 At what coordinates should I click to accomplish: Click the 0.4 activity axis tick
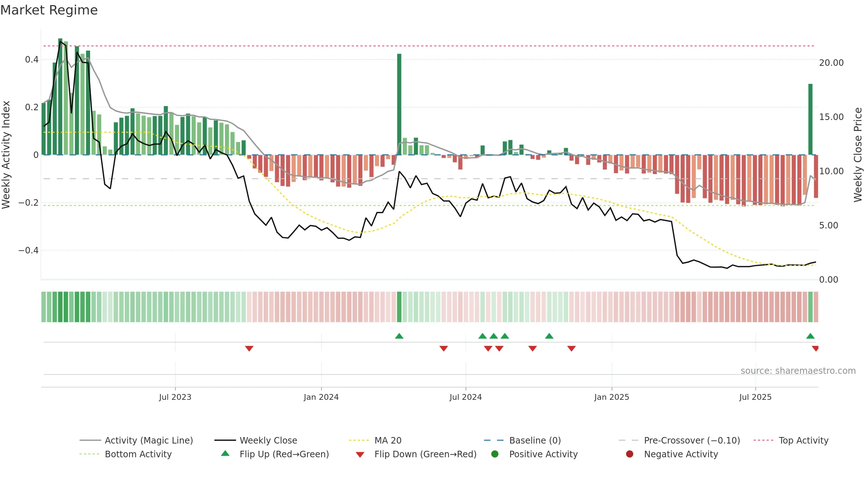coord(32,59)
